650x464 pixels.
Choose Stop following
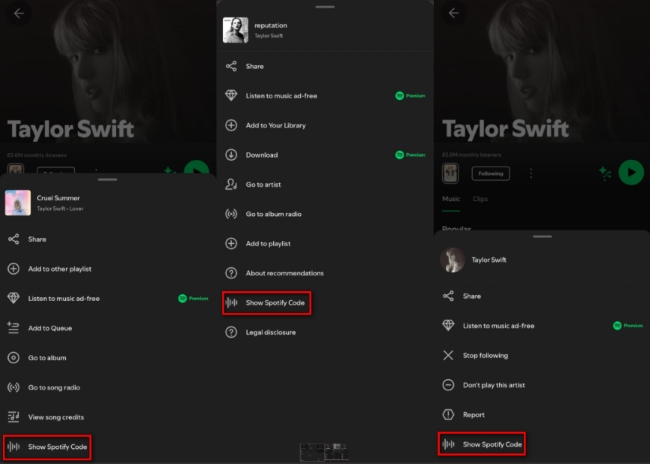(x=542, y=355)
